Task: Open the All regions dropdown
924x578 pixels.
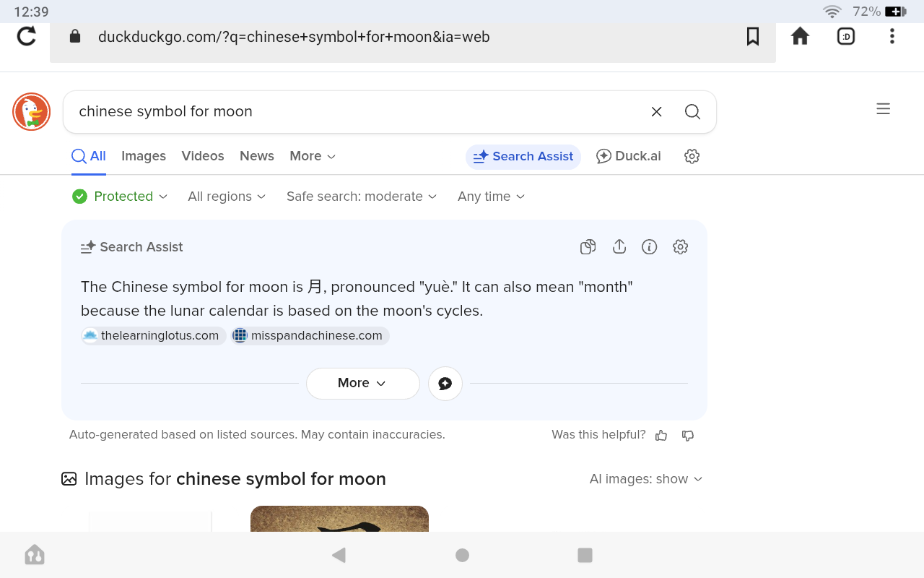Action: tap(227, 197)
